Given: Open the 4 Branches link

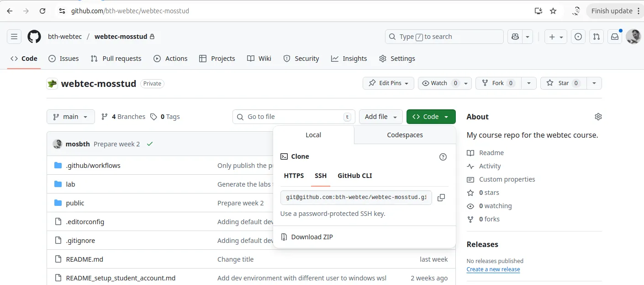Looking at the screenshot, I should pos(123,117).
